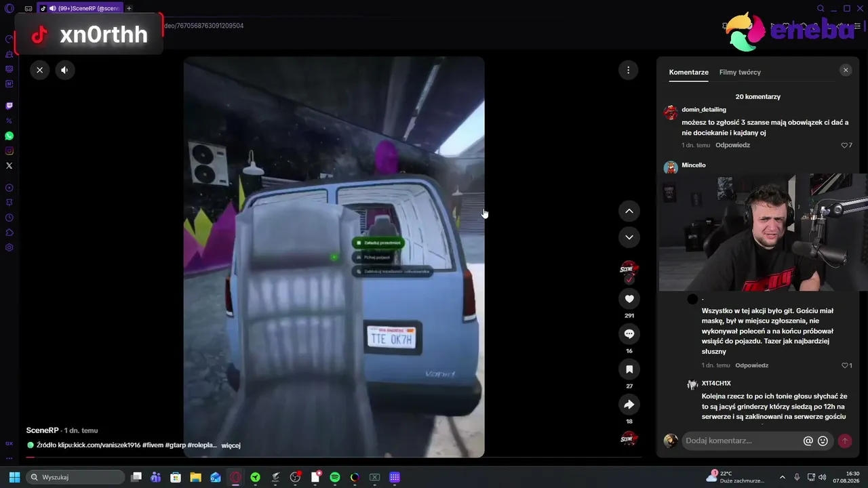This screenshot has height=488, width=868.
Task: Reply to the 'Wszystko w tej akcji' comment
Action: (x=752, y=365)
